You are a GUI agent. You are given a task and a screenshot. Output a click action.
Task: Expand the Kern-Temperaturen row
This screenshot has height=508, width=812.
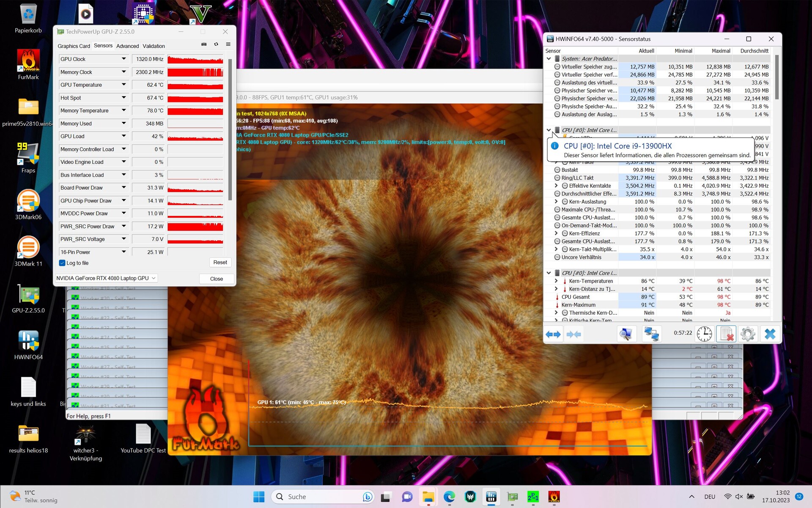tap(556, 281)
